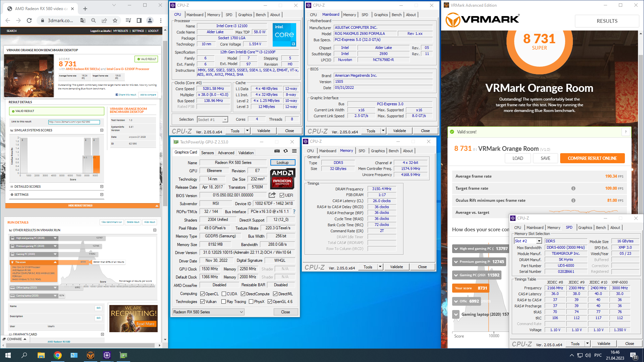644x362 pixels.
Task: Toggle the Vulkan checkbox
Action: (x=202, y=302)
